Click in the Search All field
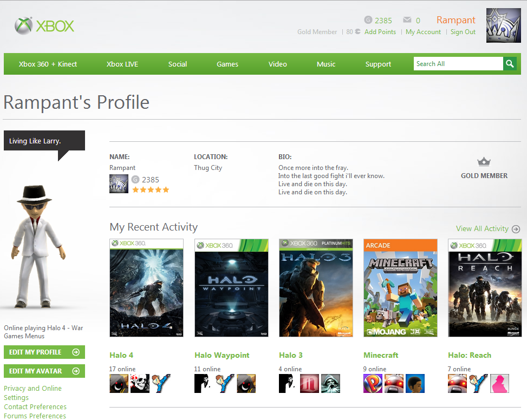The height and width of the screenshot is (420, 527). click(458, 64)
